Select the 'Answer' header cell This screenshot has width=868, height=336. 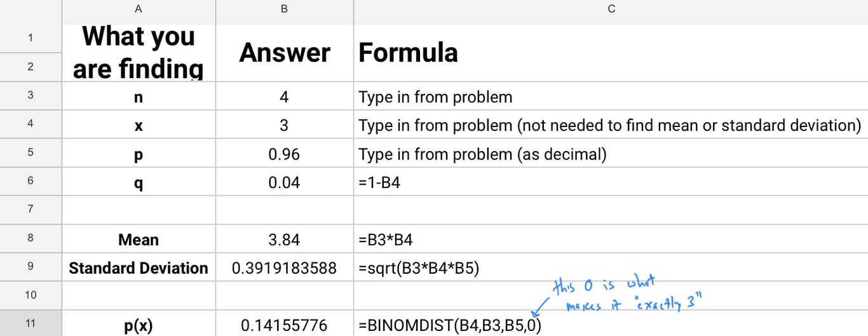pyautogui.click(x=284, y=53)
